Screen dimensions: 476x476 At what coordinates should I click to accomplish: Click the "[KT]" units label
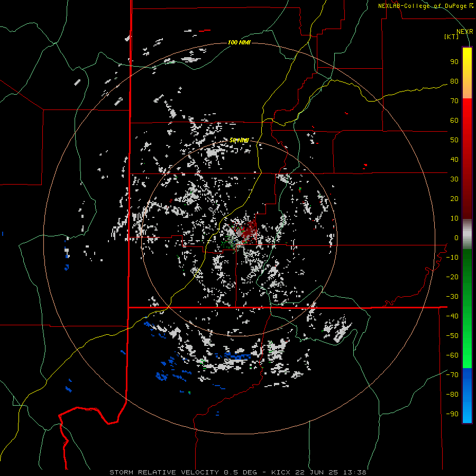pos(452,36)
